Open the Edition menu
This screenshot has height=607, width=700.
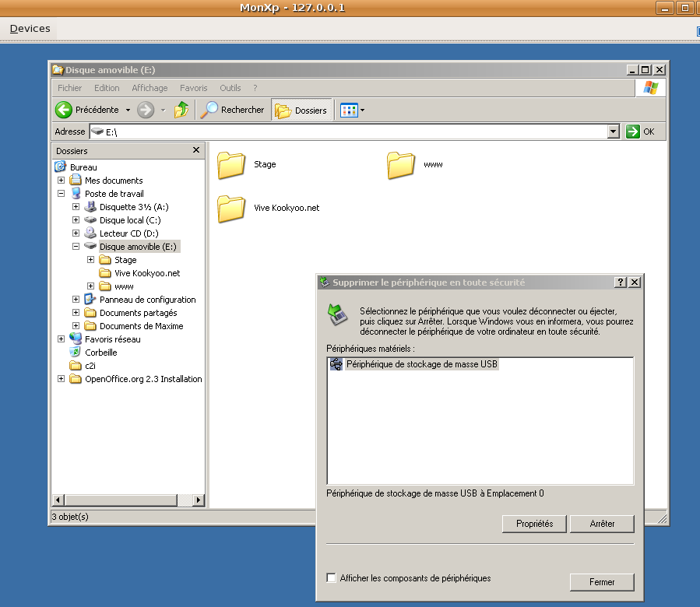pyautogui.click(x=107, y=88)
